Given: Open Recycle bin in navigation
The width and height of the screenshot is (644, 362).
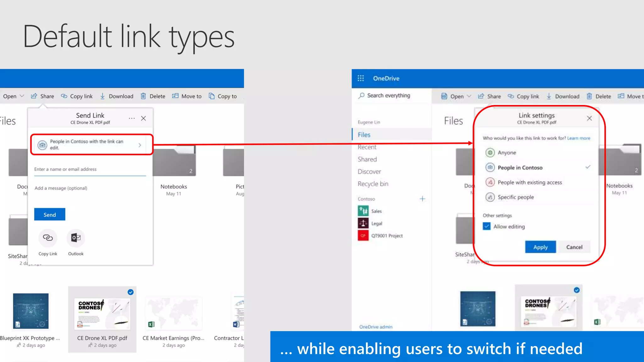Looking at the screenshot, I should click(x=373, y=184).
